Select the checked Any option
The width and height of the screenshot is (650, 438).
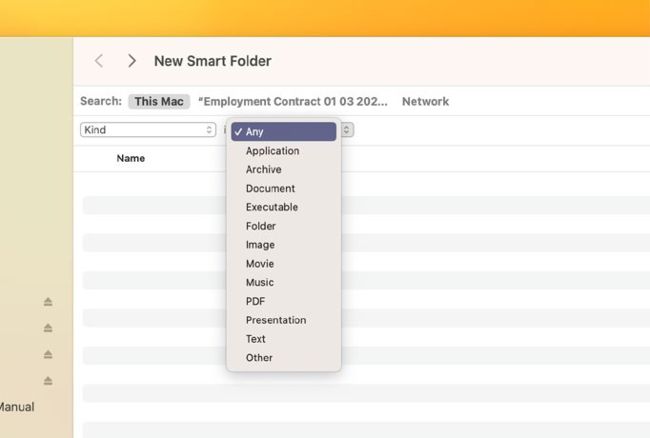click(284, 132)
